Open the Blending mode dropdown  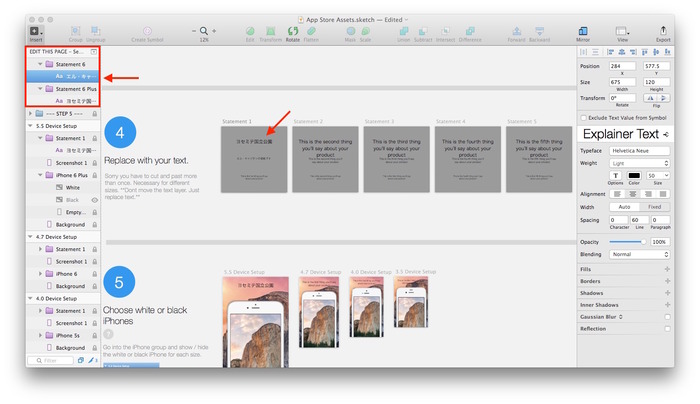coord(639,254)
